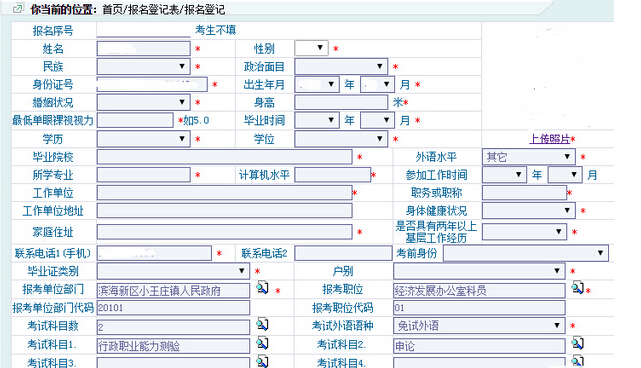Click the 最低单眼裸视视力 input field
The width and height of the screenshot is (641, 368).
click(x=135, y=121)
